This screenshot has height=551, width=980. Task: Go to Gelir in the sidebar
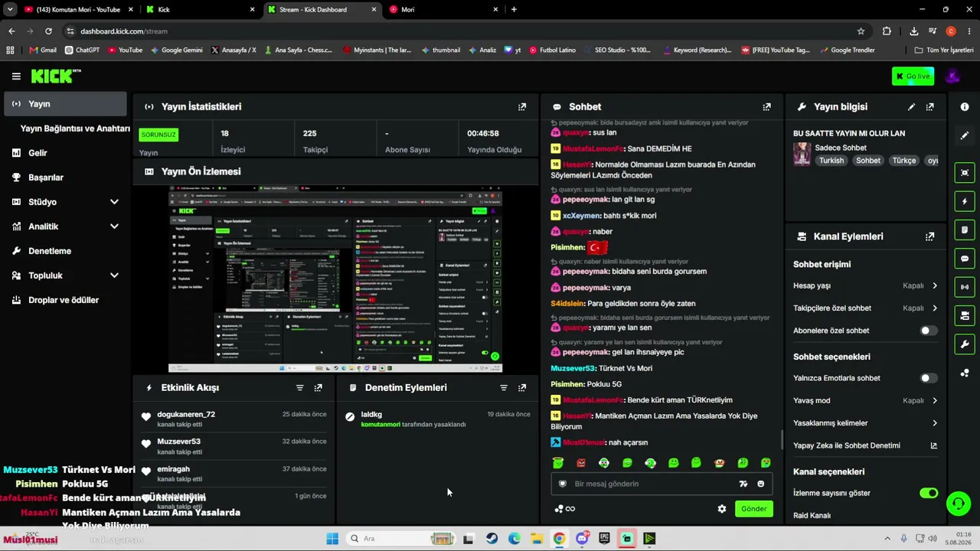pos(65,153)
